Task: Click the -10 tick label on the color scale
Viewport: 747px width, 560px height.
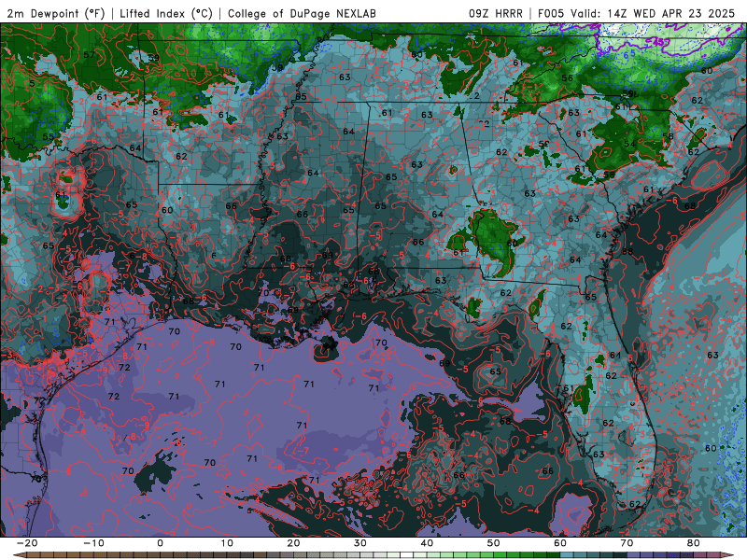Action: [x=93, y=543]
